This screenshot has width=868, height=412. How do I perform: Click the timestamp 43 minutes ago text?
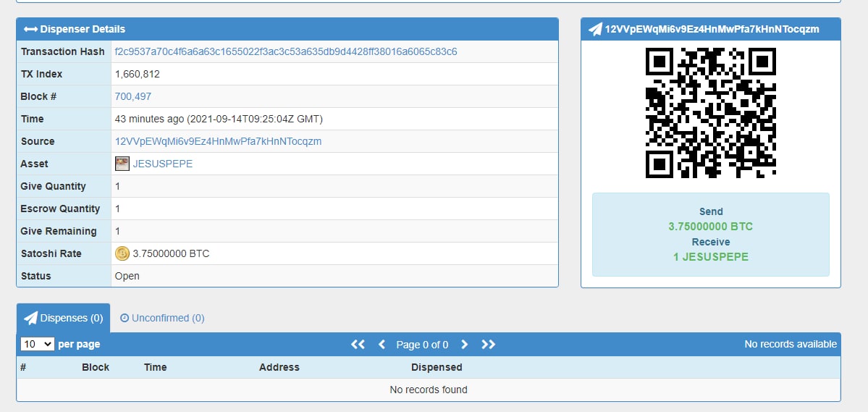click(219, 119)
